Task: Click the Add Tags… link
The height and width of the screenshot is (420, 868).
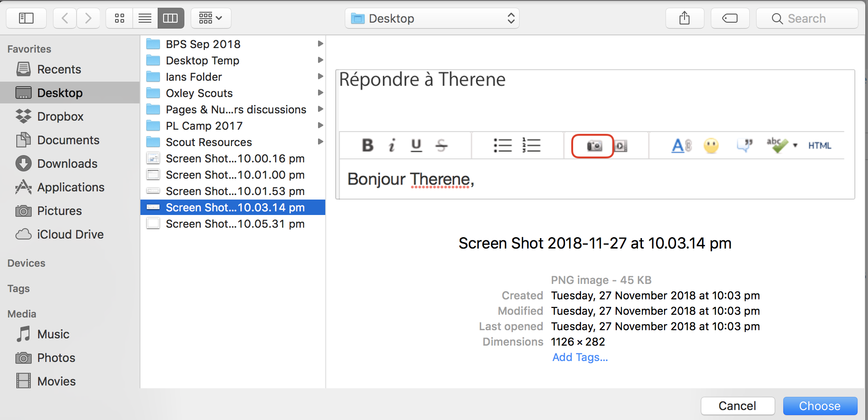Action: (580, 357)
